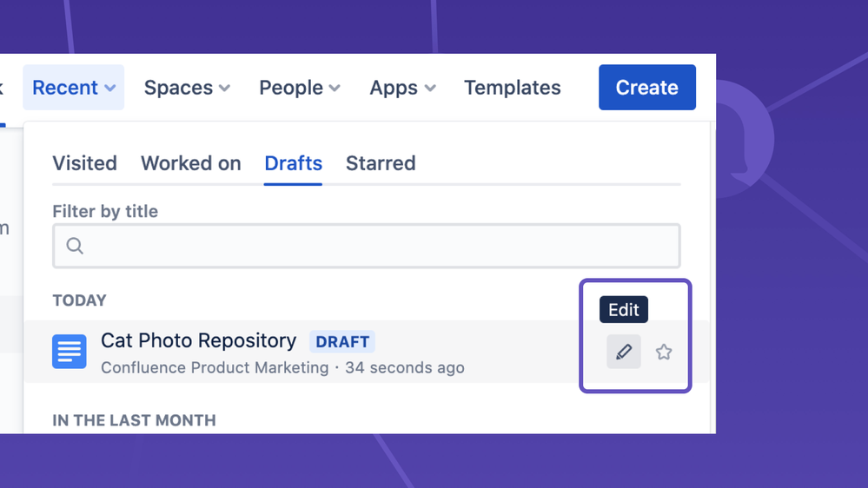Switch to the Visited tab
Viewport: 868px width, 488px height.
pyautogui.click(x=84, y=163)
